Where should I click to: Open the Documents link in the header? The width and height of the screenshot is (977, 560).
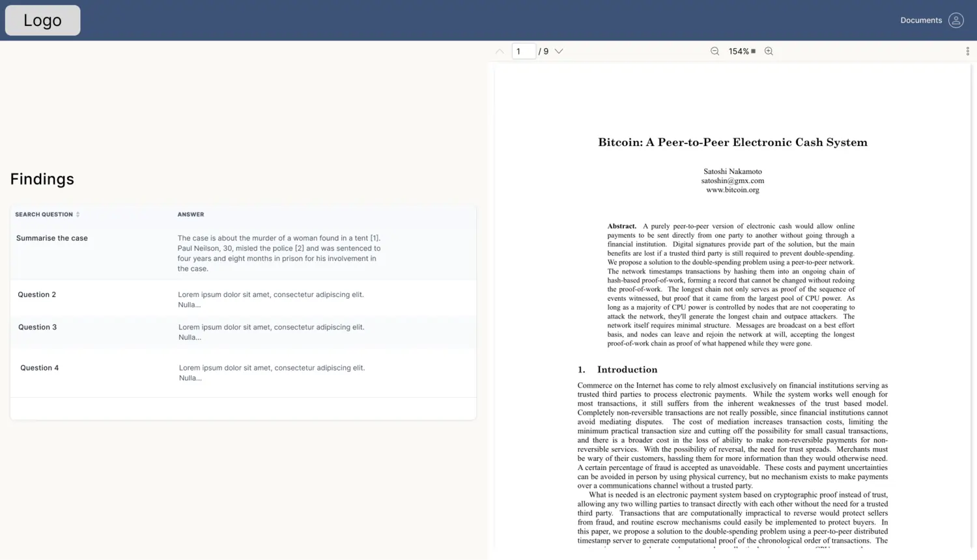point(920,20)
